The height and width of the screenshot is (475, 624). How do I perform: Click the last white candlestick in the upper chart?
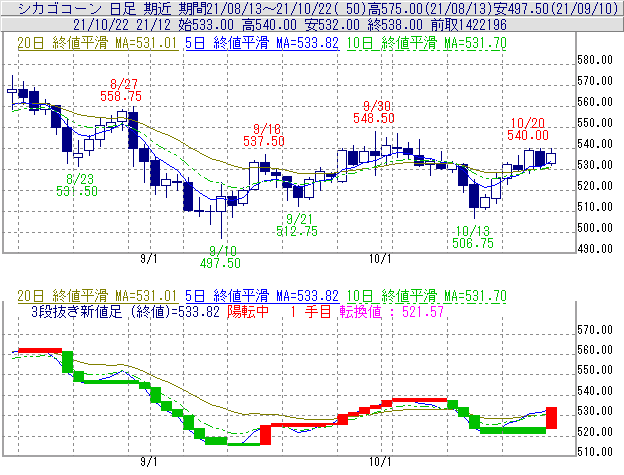tap(551, 158)
